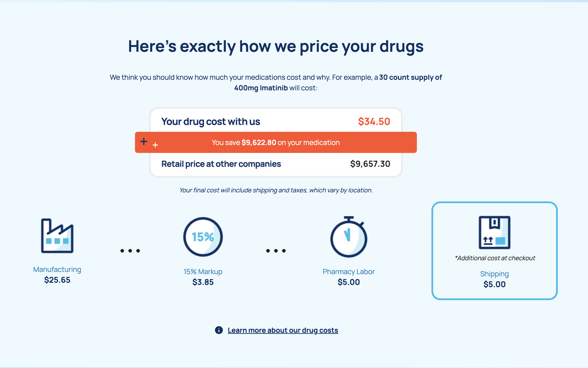588x368 pixels.
Task: Click the Pharmacy Labor label
Action: point(348,272)
